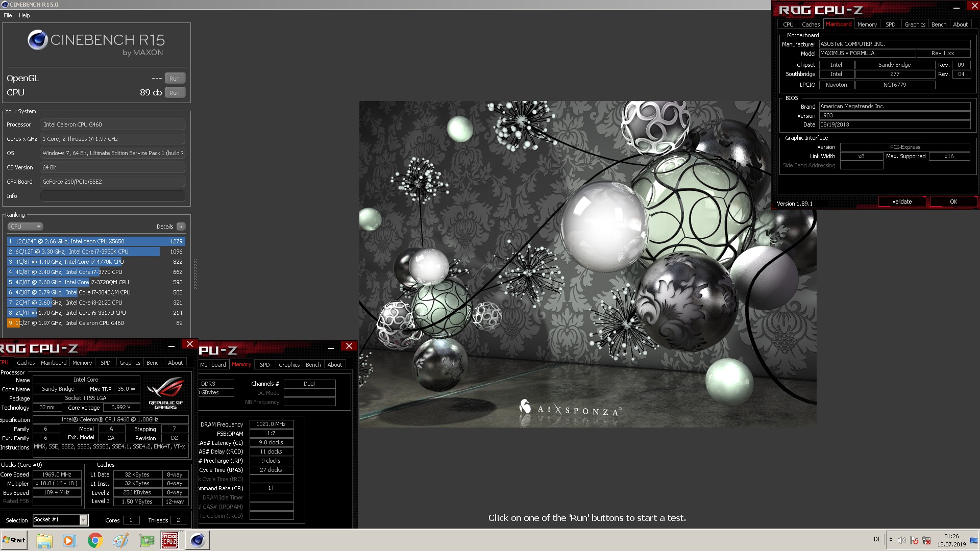Click the MAXIMUS V FORMULA model field
Screen dimensions: 980x551
tap(867, 53)
